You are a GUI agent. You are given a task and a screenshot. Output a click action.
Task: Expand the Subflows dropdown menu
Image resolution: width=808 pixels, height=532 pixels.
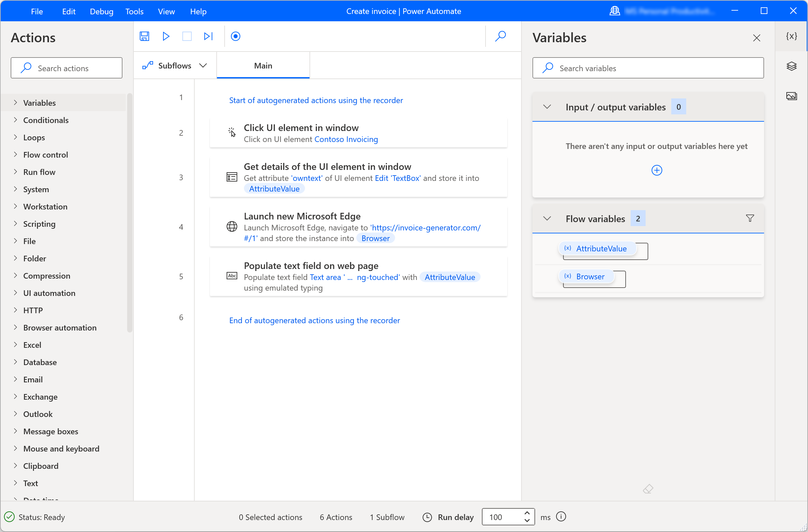point(203,65)
